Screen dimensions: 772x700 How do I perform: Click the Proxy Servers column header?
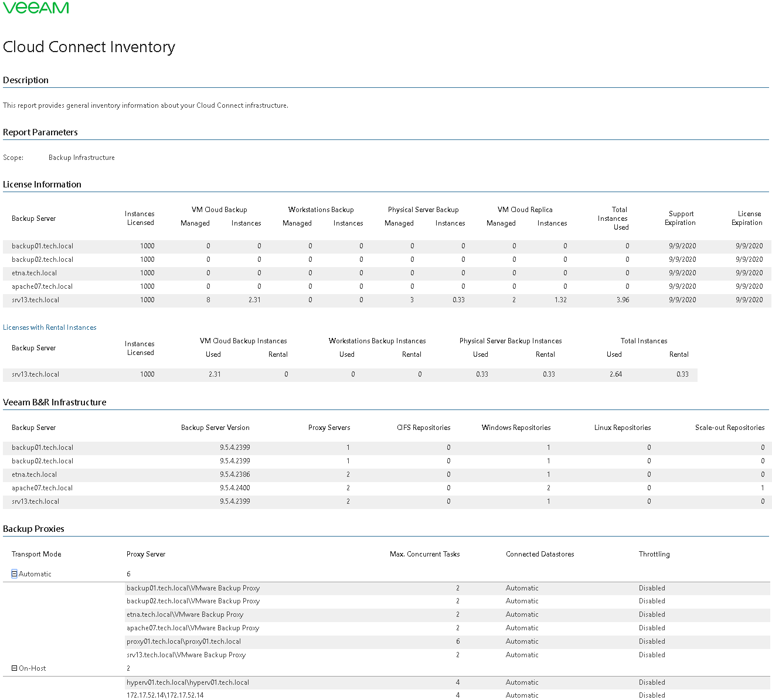tap(329, 428)
